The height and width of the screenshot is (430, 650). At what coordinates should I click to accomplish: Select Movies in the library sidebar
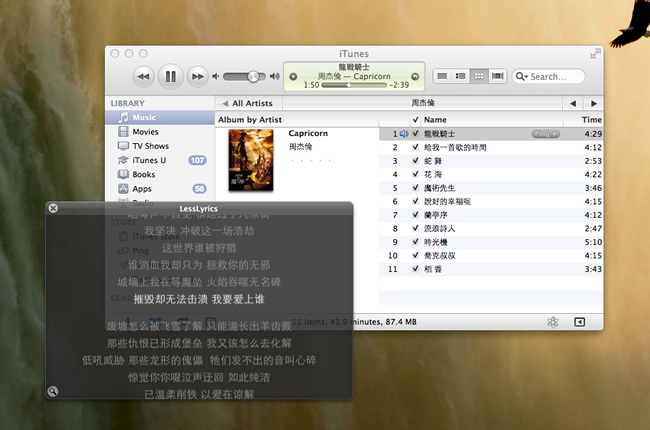[160, 132]
